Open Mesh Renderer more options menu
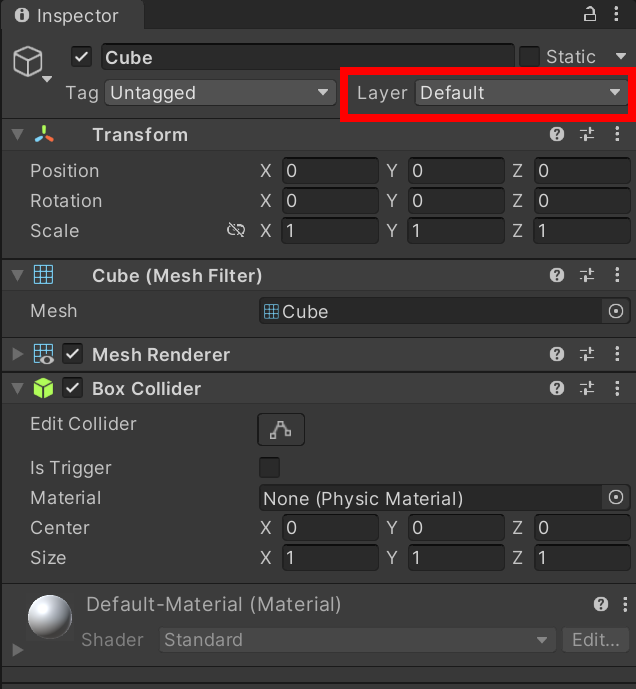The height and width of the screenshot is (689, 636). (617, 354)
